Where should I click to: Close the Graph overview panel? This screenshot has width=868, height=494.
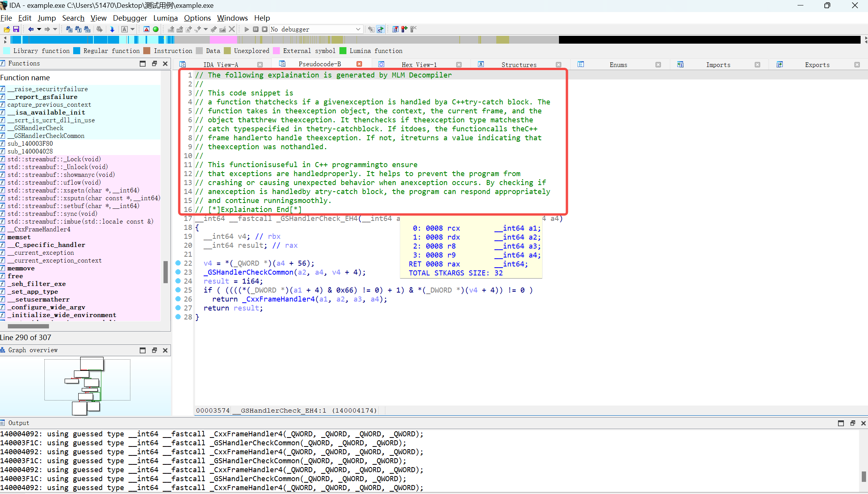click(165, 350)
